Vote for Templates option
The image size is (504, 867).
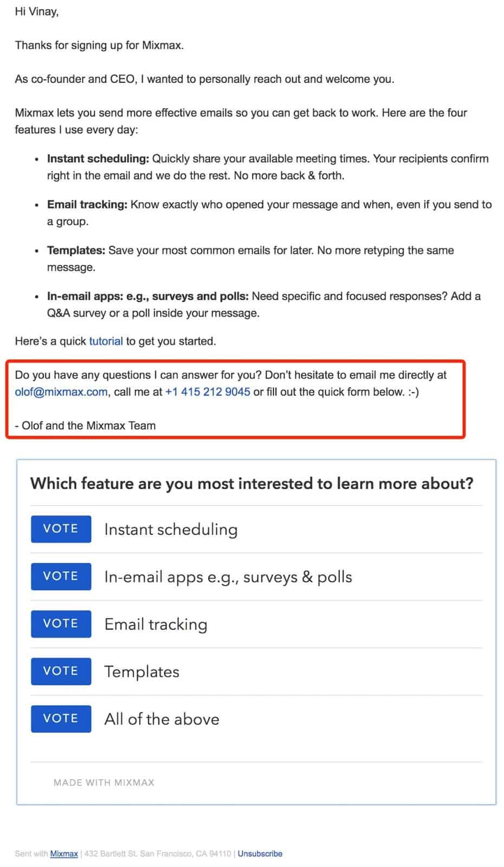tap(61, 671)
